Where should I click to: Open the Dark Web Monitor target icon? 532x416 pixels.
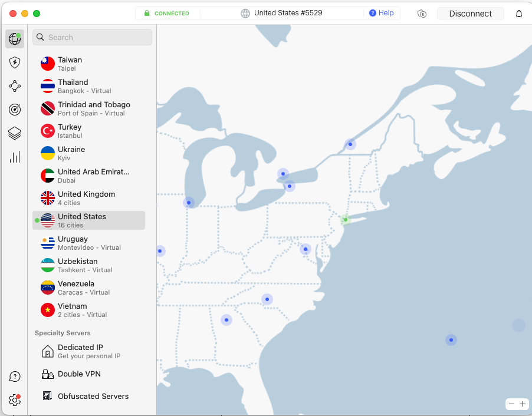coord(15,110)
